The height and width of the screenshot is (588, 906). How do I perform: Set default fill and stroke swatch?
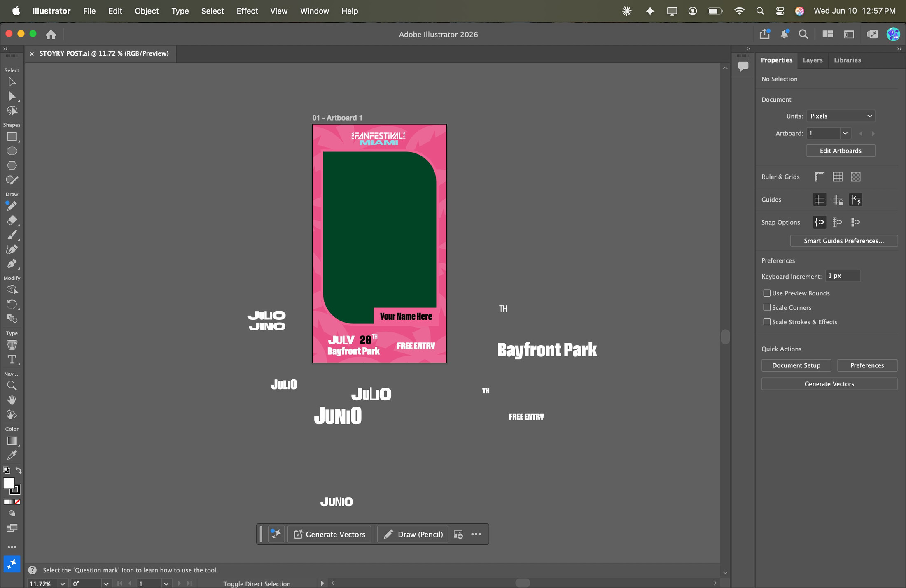coord(7,470)
